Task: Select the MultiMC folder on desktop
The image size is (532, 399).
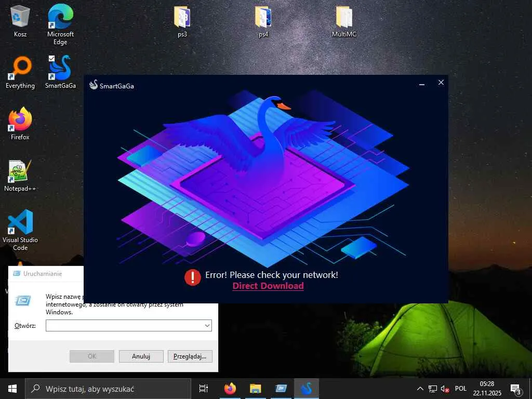Action: 344,21
